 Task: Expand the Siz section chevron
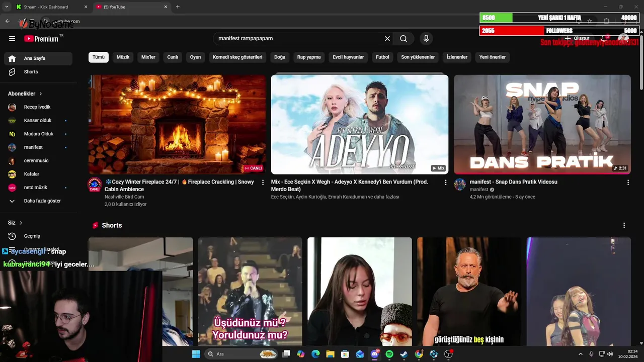[21, 223]
